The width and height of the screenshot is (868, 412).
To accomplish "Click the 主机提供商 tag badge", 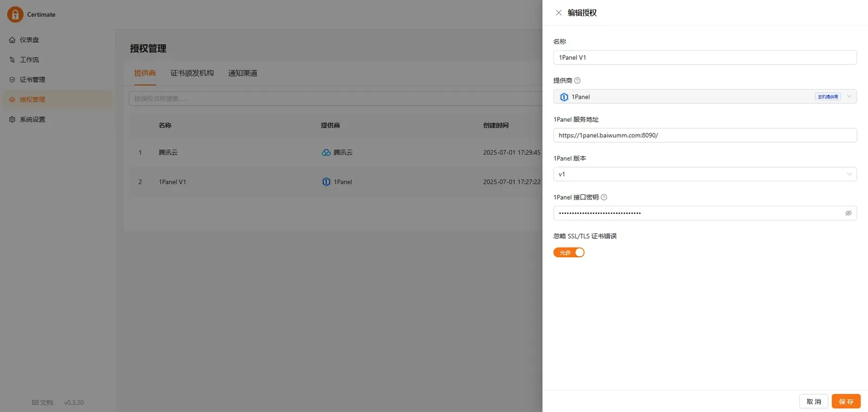I will tap(828, 97).
